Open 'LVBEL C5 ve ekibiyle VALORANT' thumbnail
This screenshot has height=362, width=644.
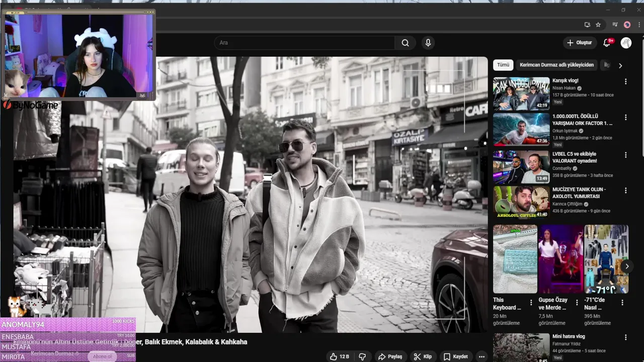[x=521, y=167]
